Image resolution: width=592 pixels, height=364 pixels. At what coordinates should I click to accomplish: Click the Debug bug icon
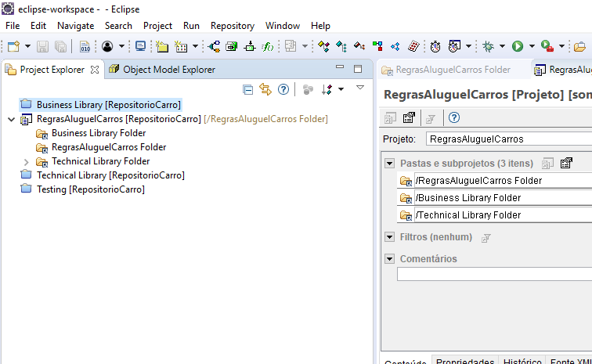click(x=488, y=46)
